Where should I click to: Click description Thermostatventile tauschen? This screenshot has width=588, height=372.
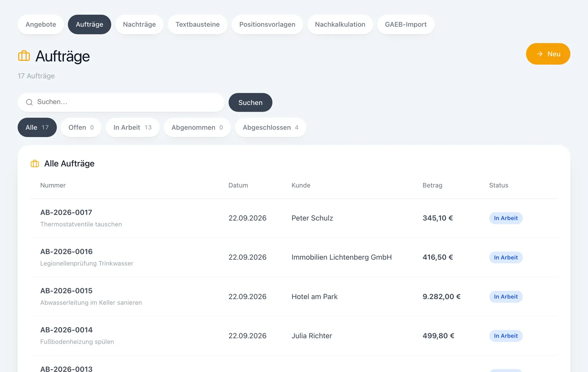(x=81, y=224)
